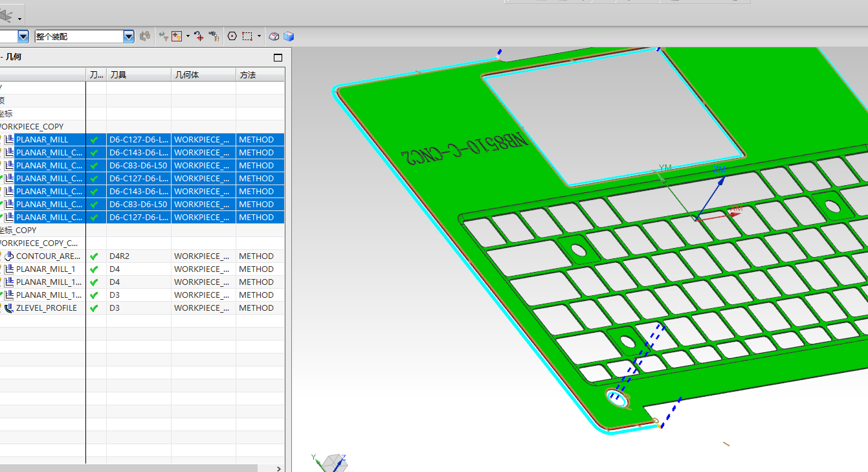Click the green checkmark in the ZLEVEL_PROFILE row

point(95,308)
